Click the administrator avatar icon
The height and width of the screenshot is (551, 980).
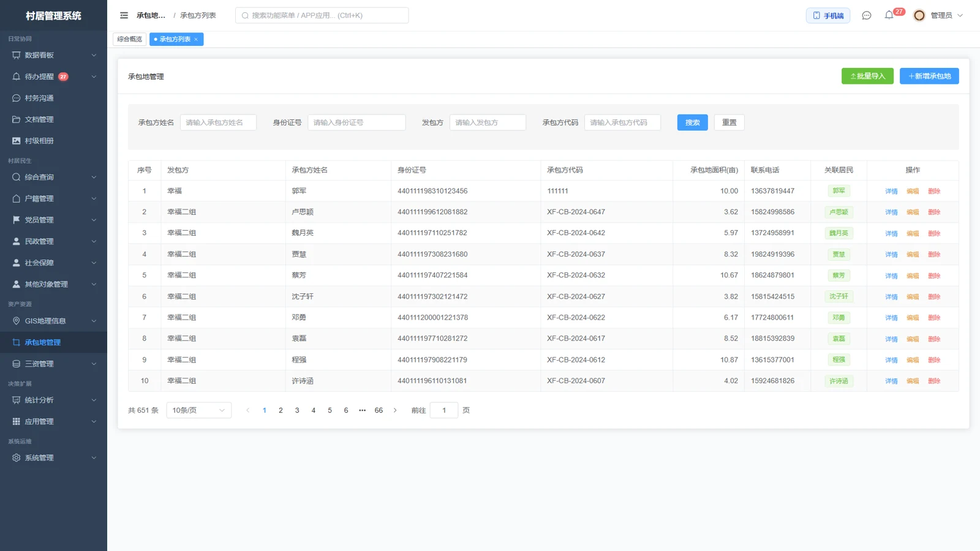[919, 15]
